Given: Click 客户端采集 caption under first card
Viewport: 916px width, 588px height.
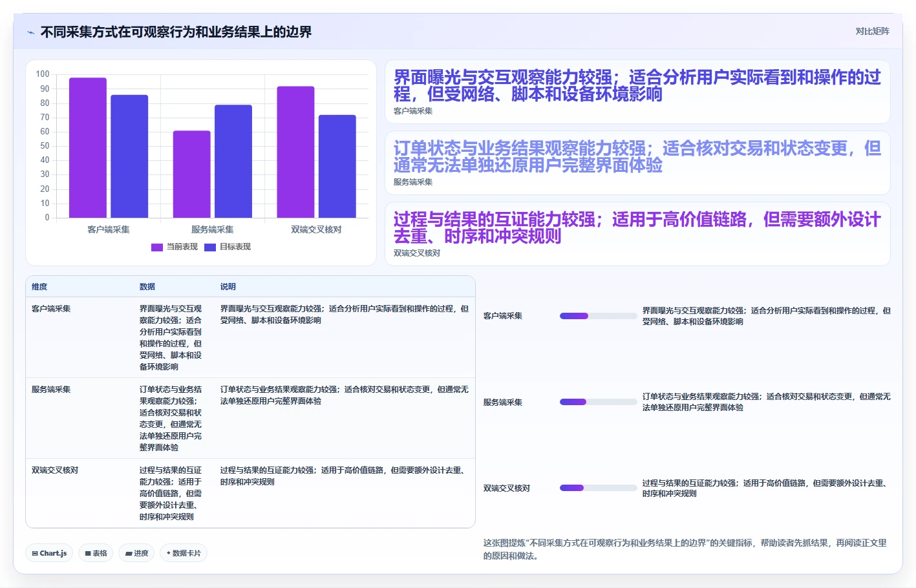Looking at the screenshot, I should 413,111.
